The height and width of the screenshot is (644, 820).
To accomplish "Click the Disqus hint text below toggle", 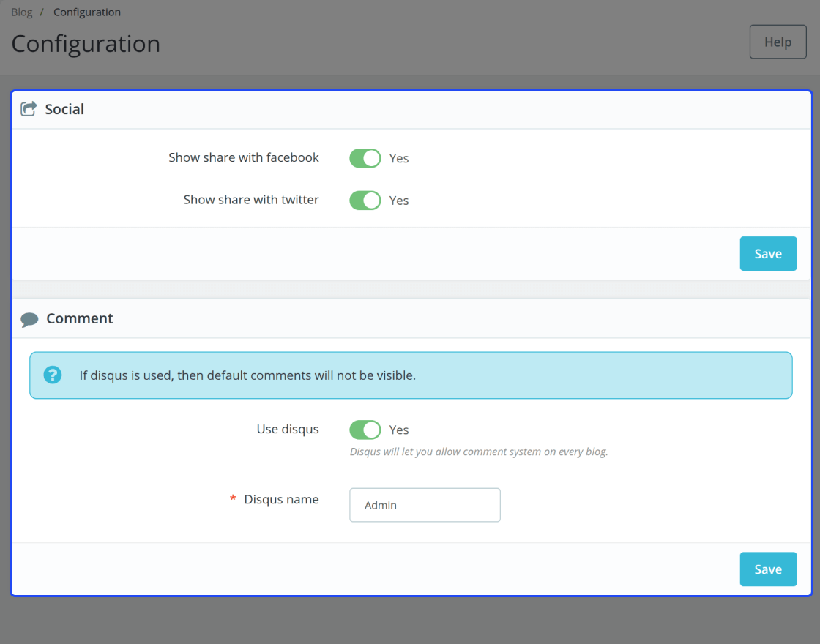I will [x=479, y=452].
